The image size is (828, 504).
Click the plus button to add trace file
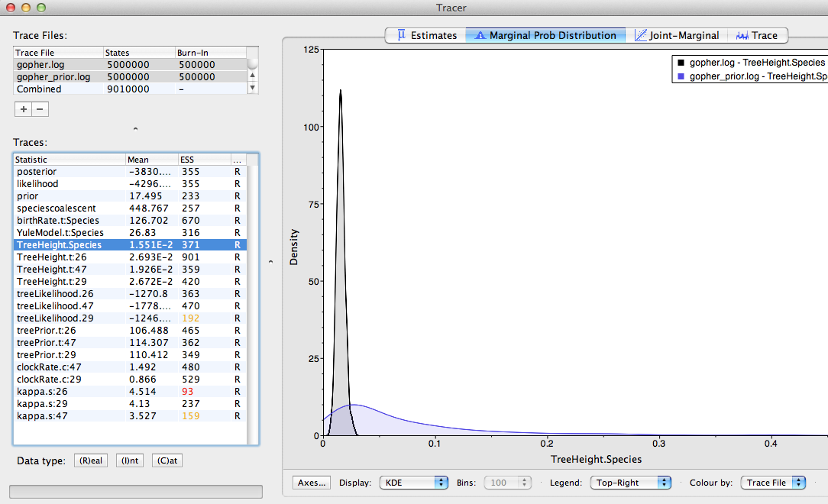pyautogui.click(x=23, y=109)
